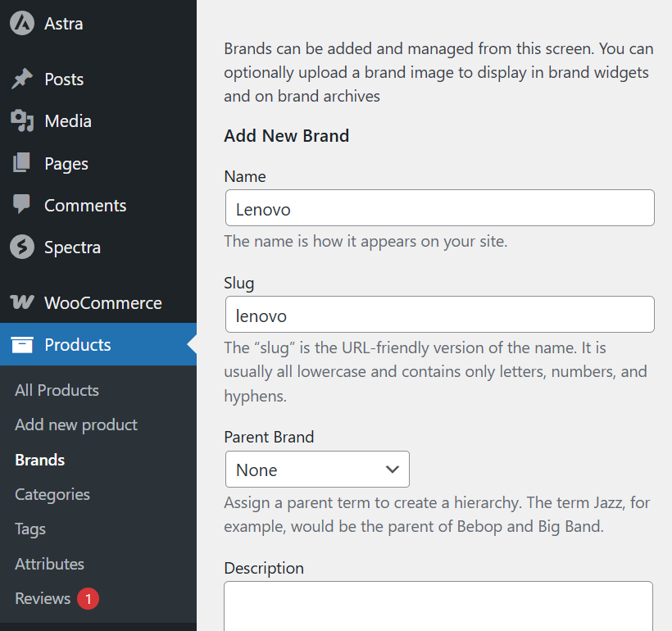
Task: Click the Spectra logo icon
Action: [x=22, y=247]
